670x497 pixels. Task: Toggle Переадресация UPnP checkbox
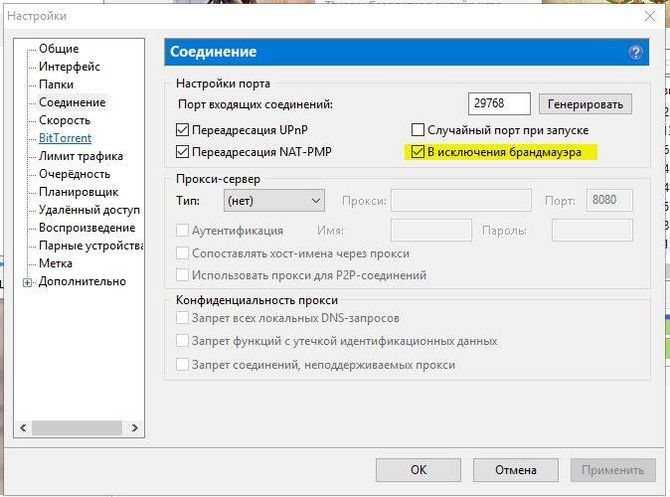[182, 129]
